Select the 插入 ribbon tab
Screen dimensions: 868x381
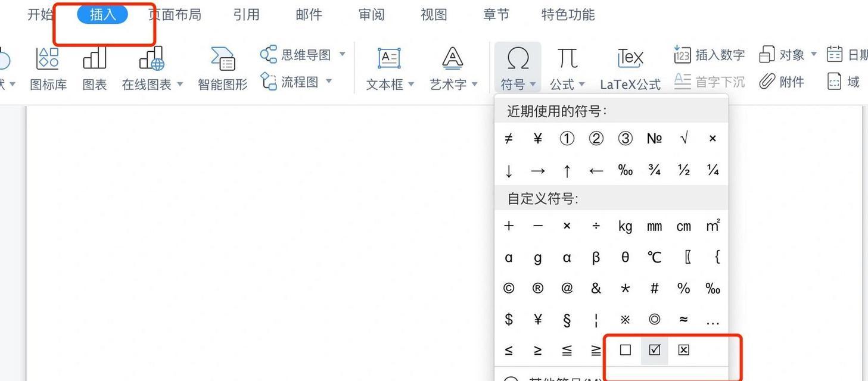[102, 15]
